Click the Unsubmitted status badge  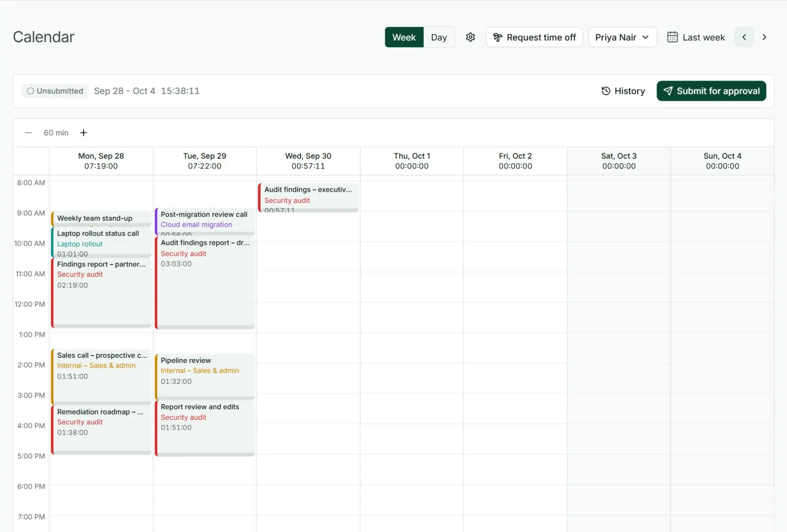[x=55, y=91]
